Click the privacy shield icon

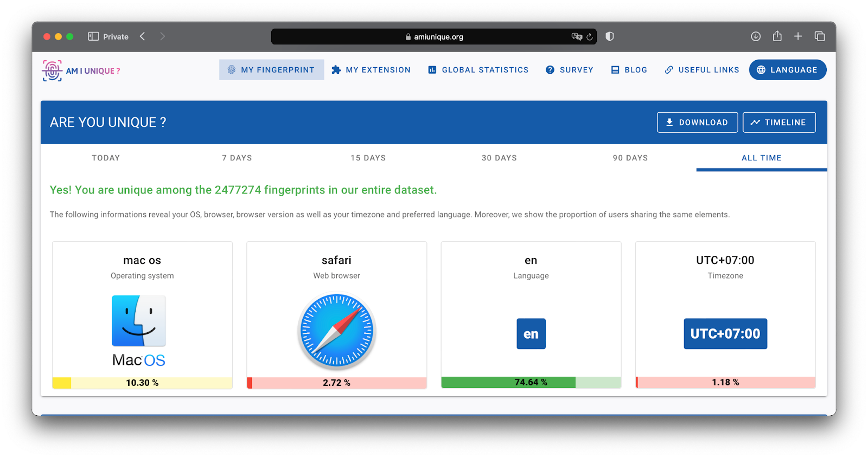pos(610,36)
